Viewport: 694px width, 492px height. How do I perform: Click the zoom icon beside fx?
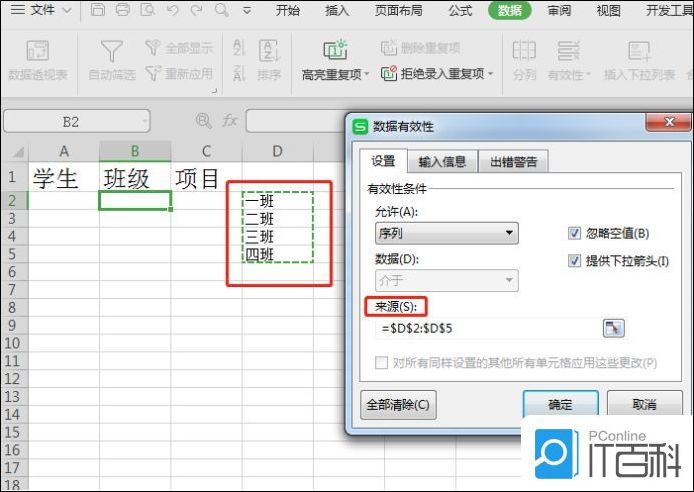pos(204,120)
